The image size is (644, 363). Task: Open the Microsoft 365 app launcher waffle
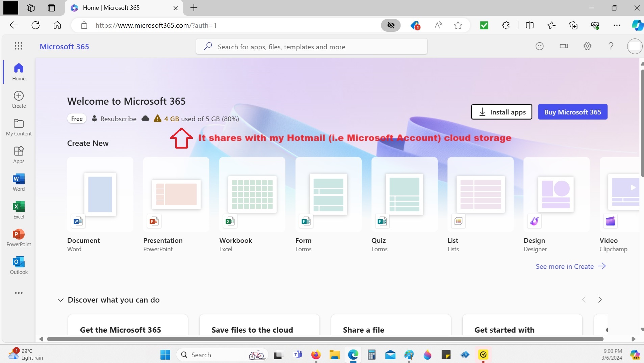point(19,46)
